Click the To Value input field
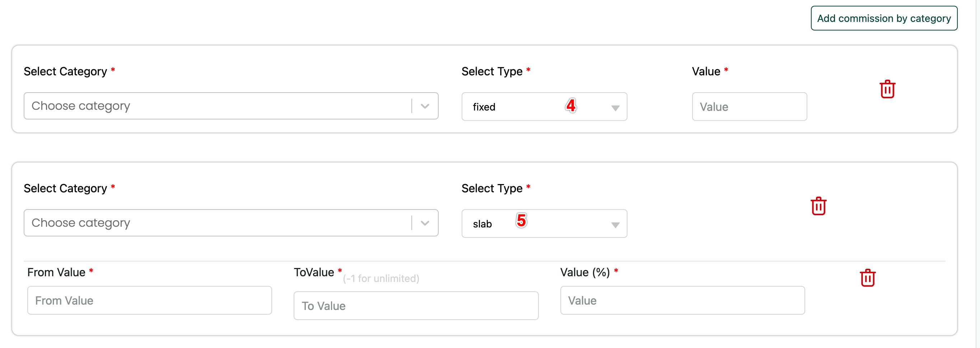980x348 pixels. click(x=415, y=306)
